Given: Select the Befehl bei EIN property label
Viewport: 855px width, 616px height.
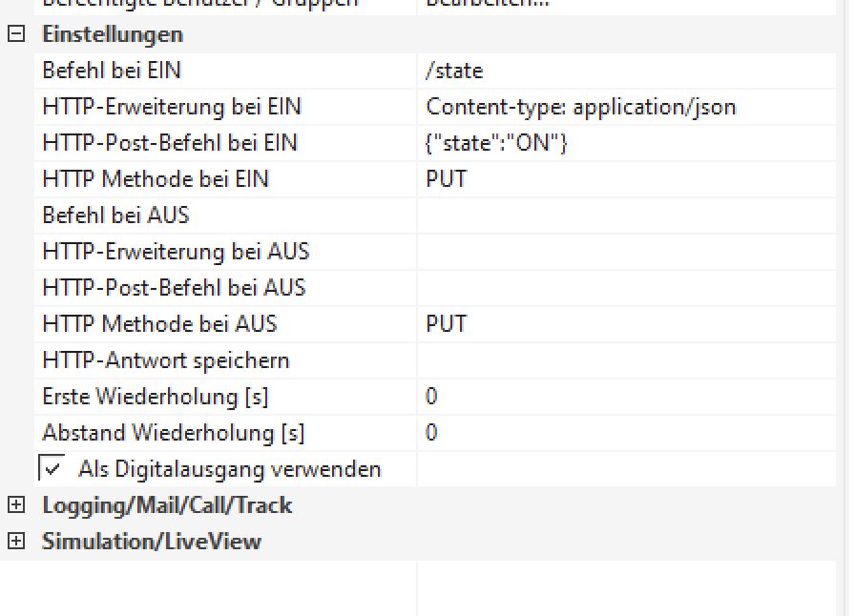Looking at the screenshot, I should [x=112, y=71].
